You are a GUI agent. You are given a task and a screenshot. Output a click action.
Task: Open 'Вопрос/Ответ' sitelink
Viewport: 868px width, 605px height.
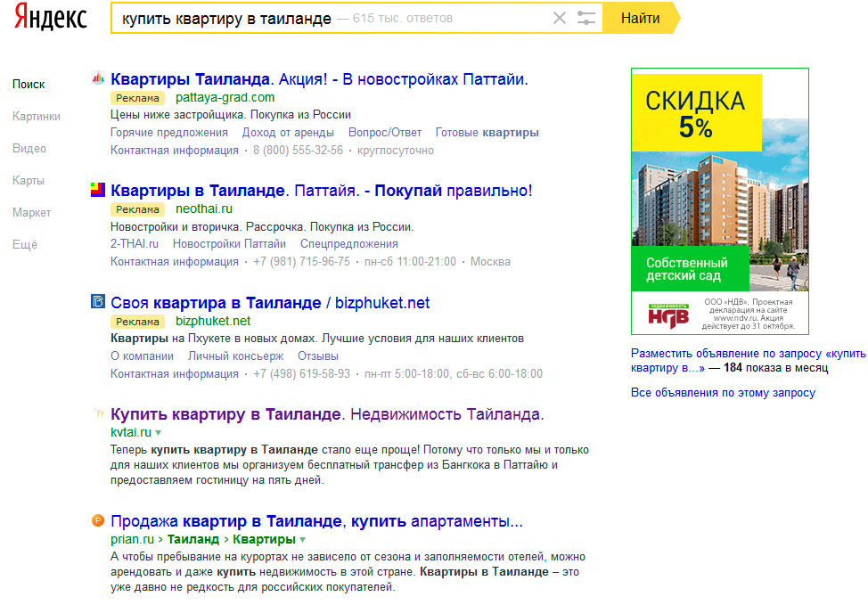tap(385, 132)
